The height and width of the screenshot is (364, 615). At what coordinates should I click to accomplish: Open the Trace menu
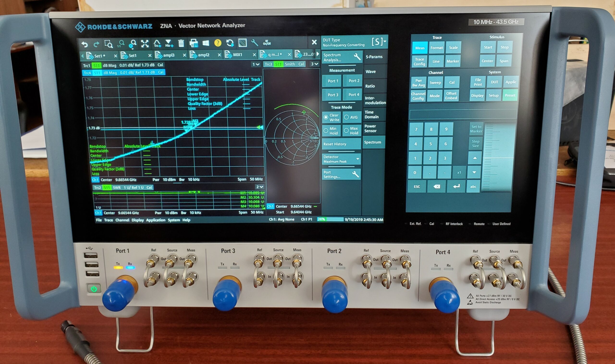(x=109, y=220)
